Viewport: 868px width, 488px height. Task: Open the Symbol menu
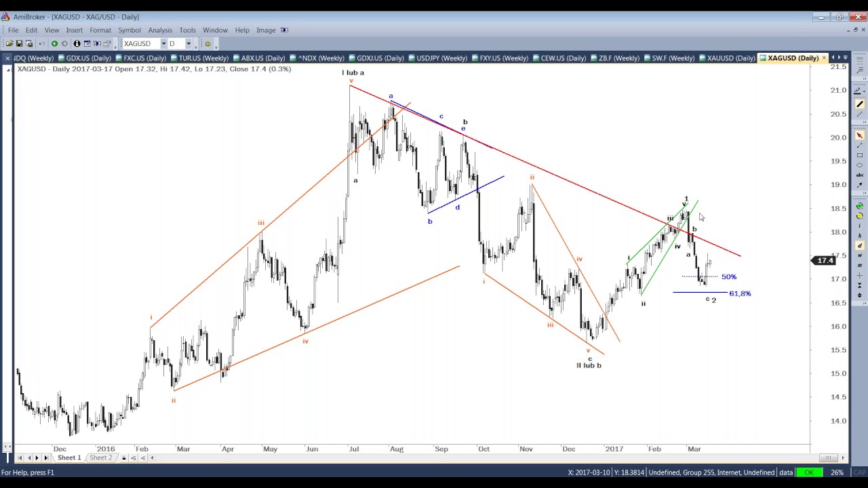pos(130,30)
